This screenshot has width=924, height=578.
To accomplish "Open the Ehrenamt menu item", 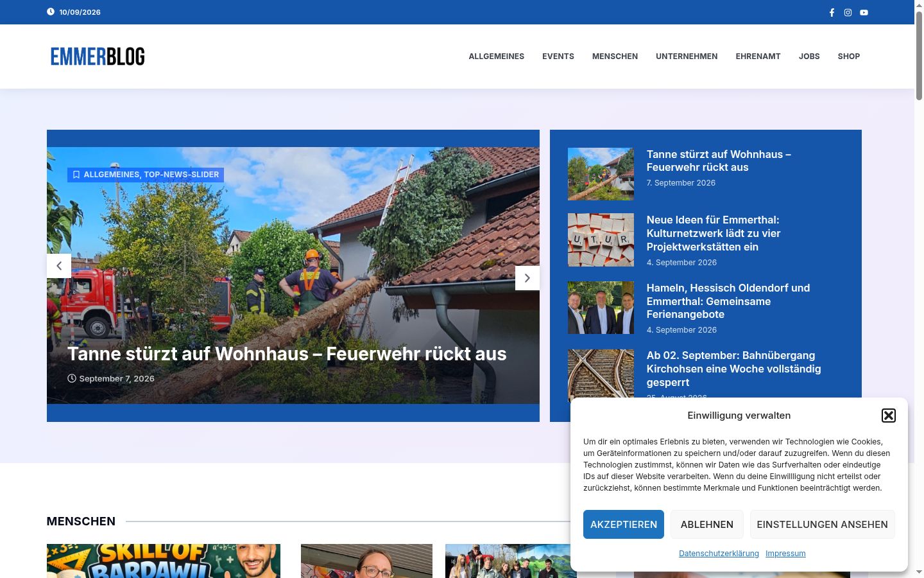I will tap(758, 57).
